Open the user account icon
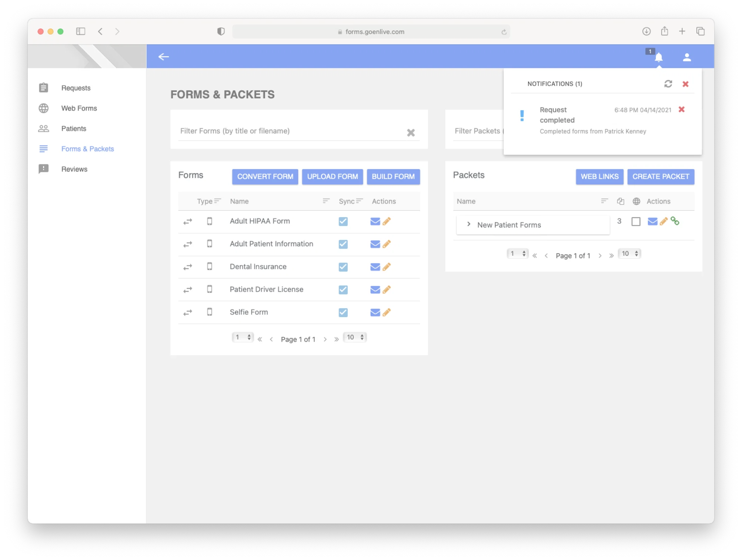The height and width of the screenshot is (560, 742). [686, 57]
